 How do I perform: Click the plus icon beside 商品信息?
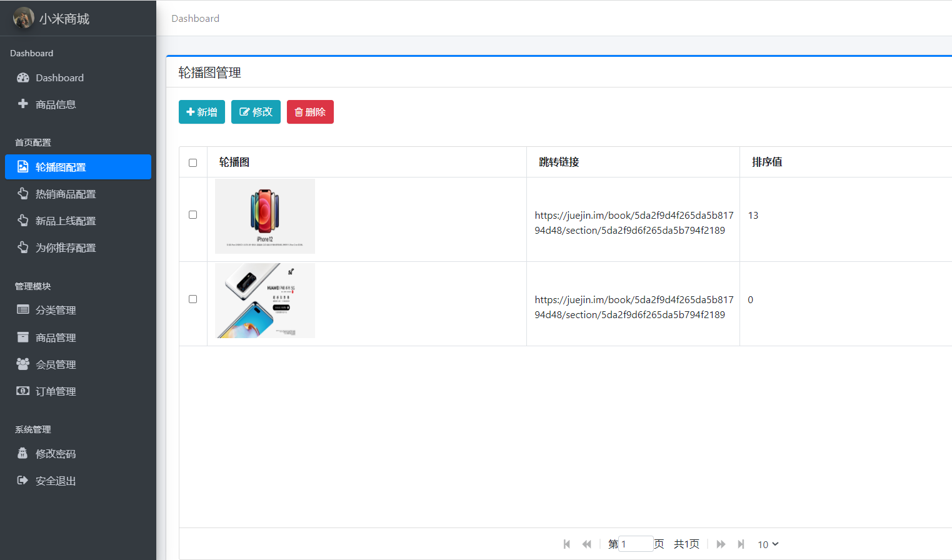(23, 104)
